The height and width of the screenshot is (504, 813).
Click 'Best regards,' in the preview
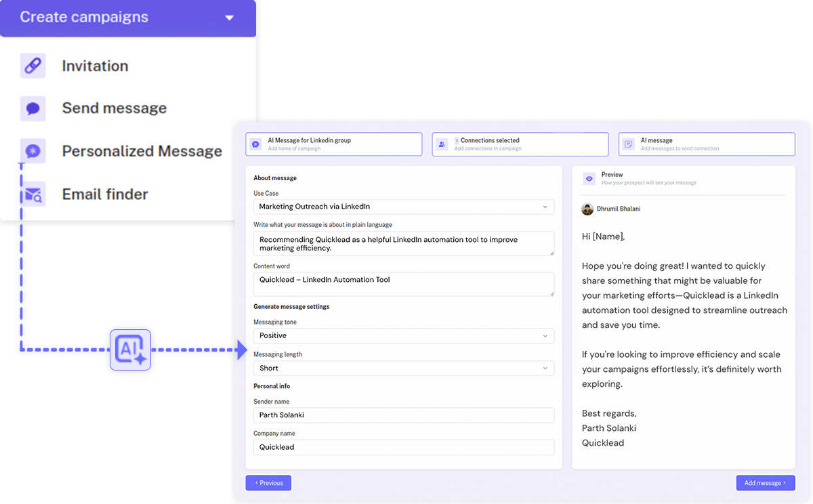(x=609, y=413)
